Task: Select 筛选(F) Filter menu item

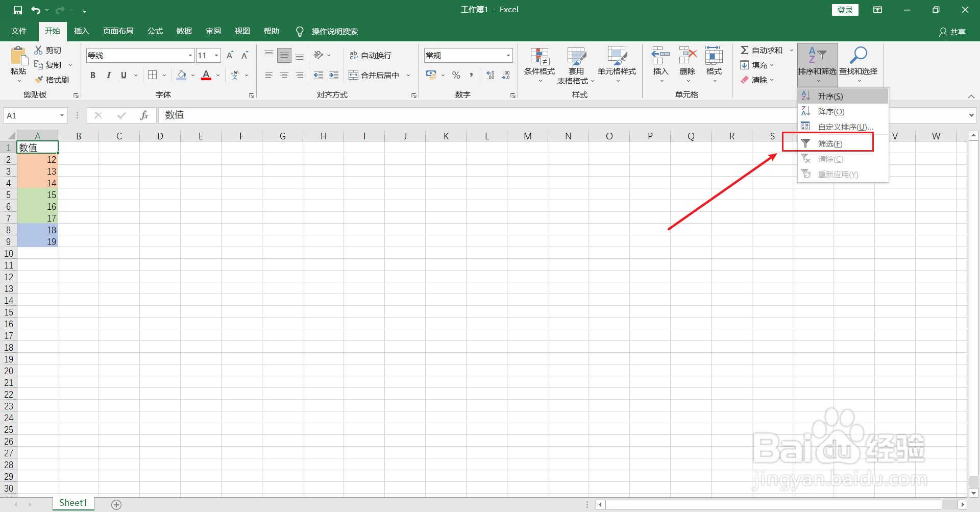Action: tap(843, 143)
